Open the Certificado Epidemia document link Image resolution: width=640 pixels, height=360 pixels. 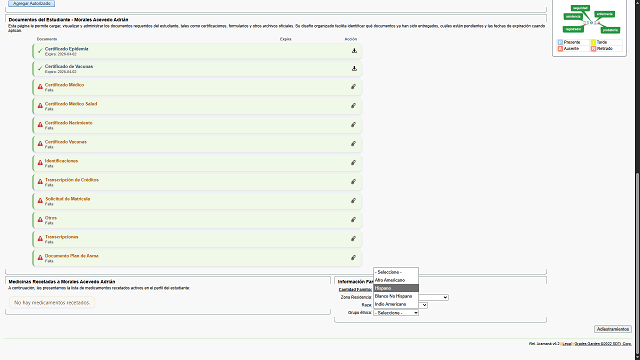click(67, 49)
